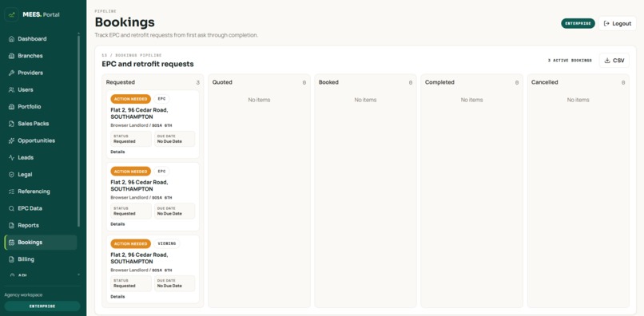
Task: Click the EPC tag on the first card
Action: (162, 99)
